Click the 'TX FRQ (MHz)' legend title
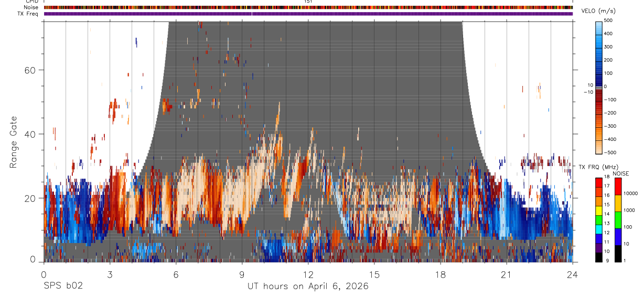The image size is (644, 297). click(598, 167)
